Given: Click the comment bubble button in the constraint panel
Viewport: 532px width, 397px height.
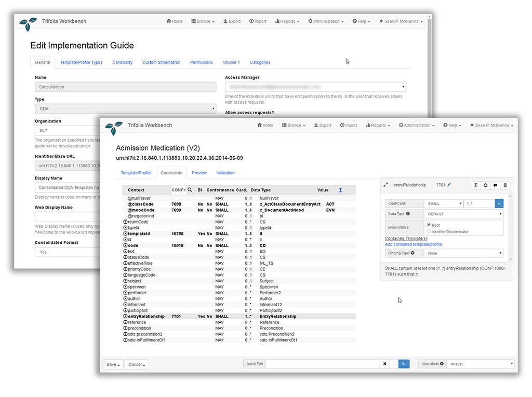Looking at the screenshot, I should pos(495,185).
